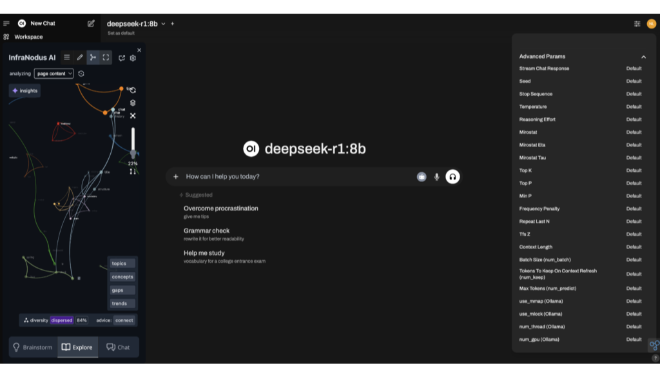Image resolution: width=660 pixels, height=377 pixels.
Task: Toggle Mirostat Default value
Action: [633, 132]
